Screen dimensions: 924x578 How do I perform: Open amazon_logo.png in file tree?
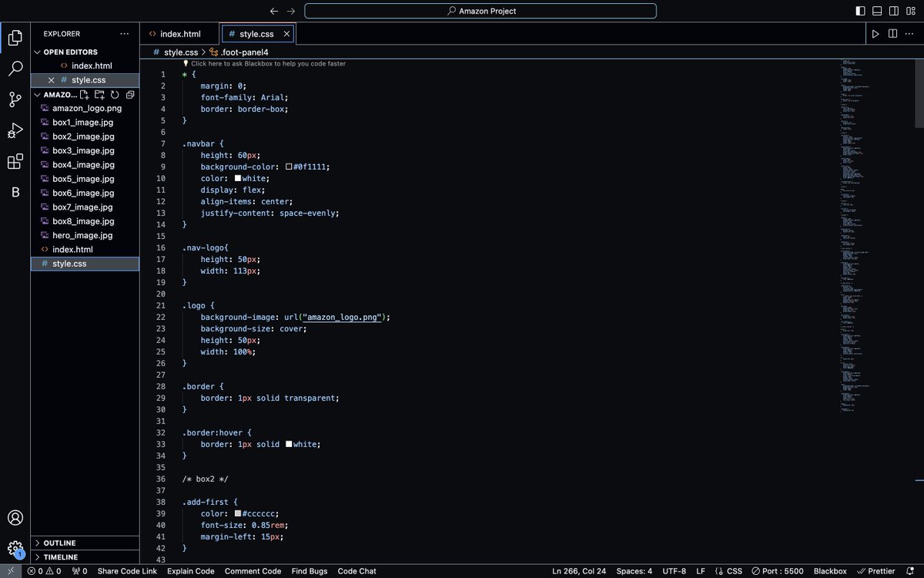pos(85,109)
